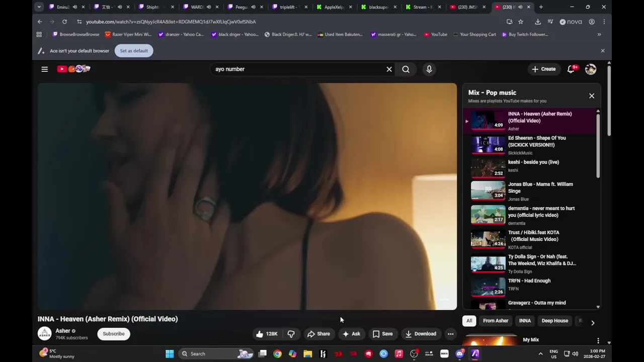
Task: Dismiss the default browser notification bar
Action: [x=603, y=51]
